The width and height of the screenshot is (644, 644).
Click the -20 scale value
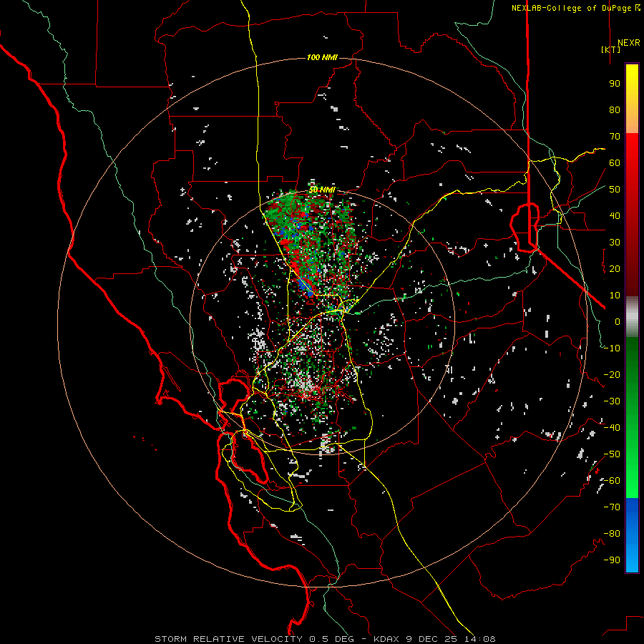coord(612,375)
